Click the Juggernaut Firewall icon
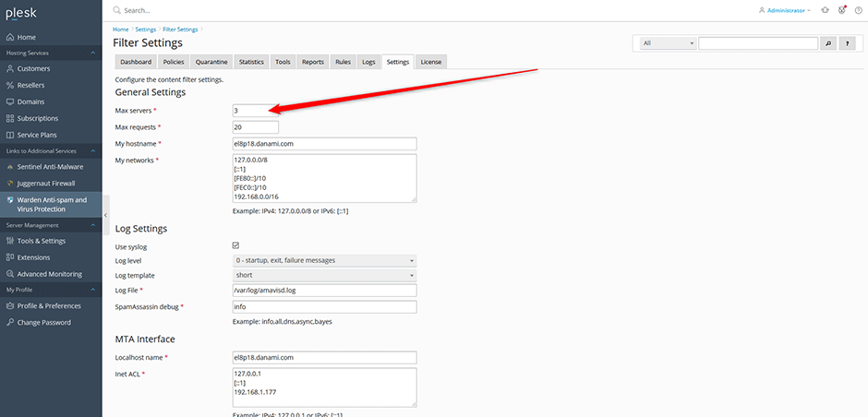The image size is (868, 417). pos(10,183)
